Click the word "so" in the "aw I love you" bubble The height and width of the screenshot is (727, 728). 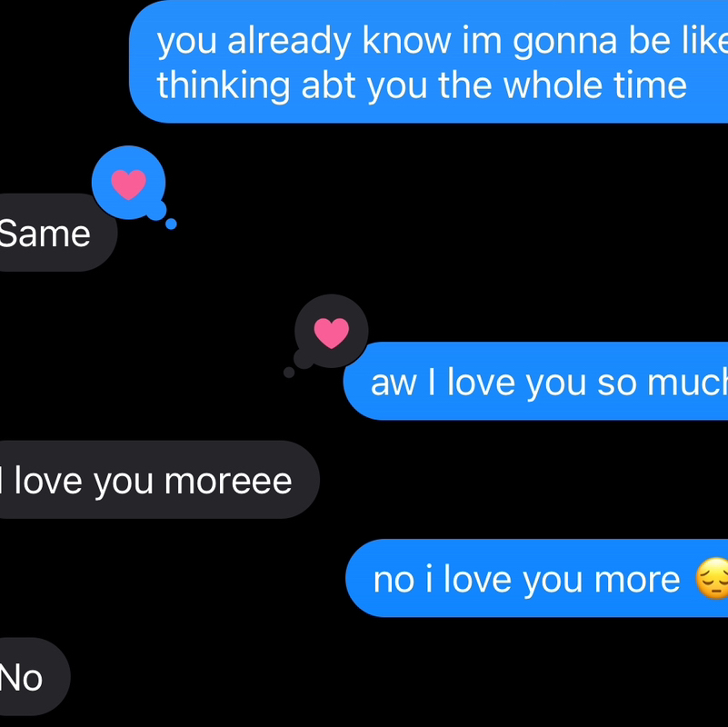point(616,384)
